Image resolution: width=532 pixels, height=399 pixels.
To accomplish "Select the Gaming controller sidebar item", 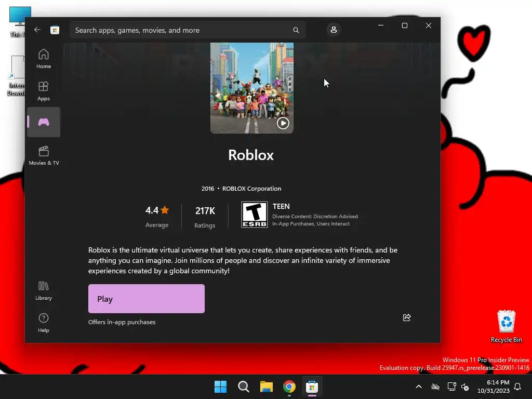I will (x=44, y=122).
